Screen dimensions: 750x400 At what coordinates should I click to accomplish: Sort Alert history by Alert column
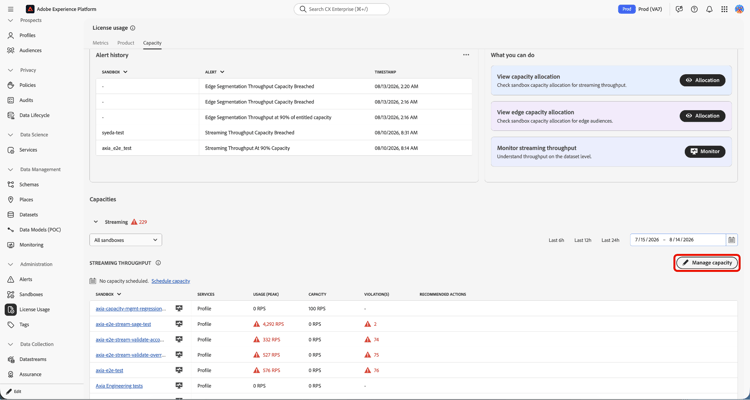pyautogui.click(x=215, y=72)
